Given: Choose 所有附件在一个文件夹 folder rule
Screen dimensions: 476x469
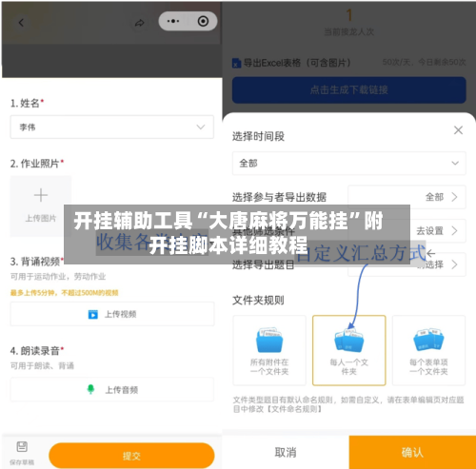Looking at the screenshot, I should click(x=269, y=350).
